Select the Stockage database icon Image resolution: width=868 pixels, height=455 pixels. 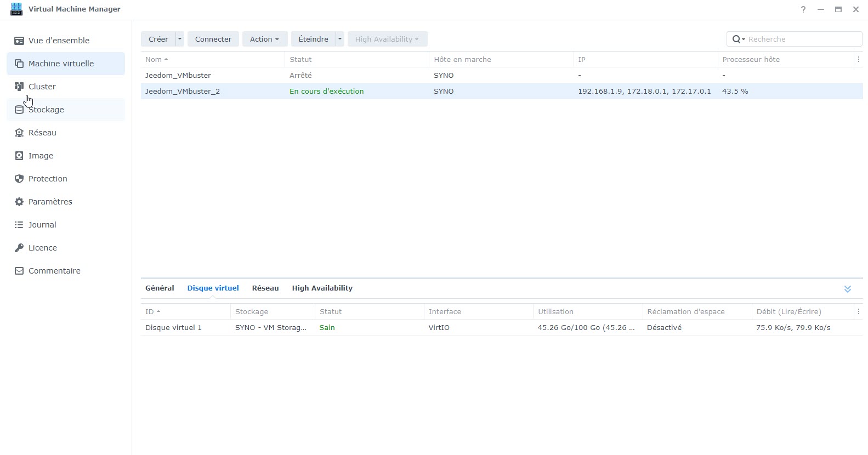pyautogui.click(x=19, y=110)
